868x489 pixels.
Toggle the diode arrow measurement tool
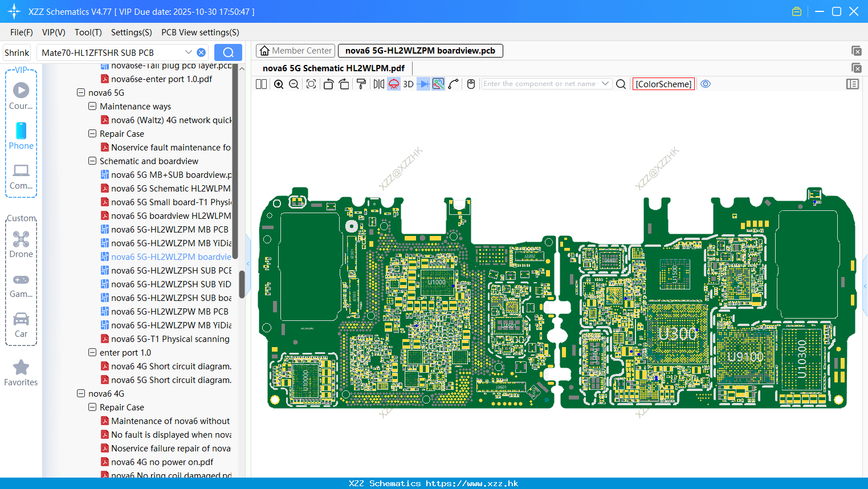click(x=423, y=84)
